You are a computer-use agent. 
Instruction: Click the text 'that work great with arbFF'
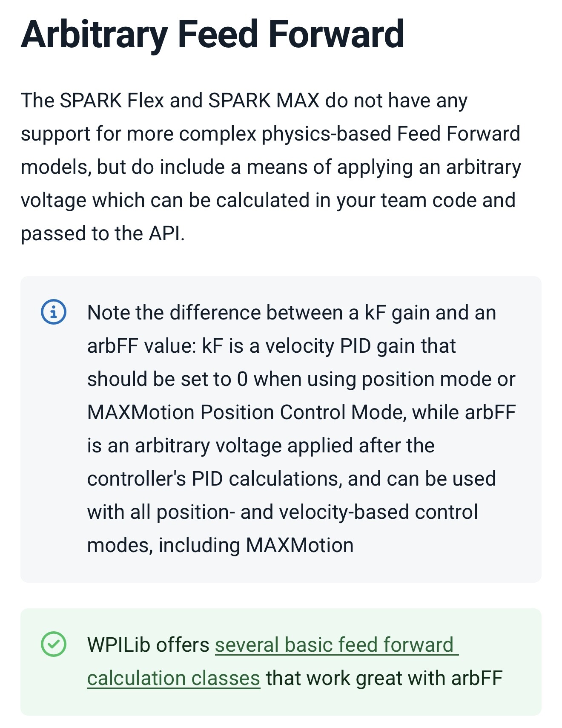point(384,678)
